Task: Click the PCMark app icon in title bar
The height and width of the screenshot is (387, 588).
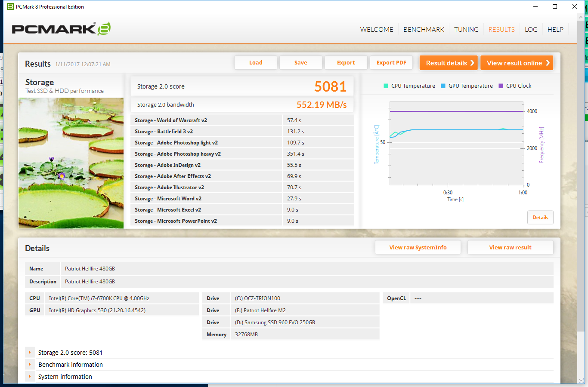Action: [10, 6]
